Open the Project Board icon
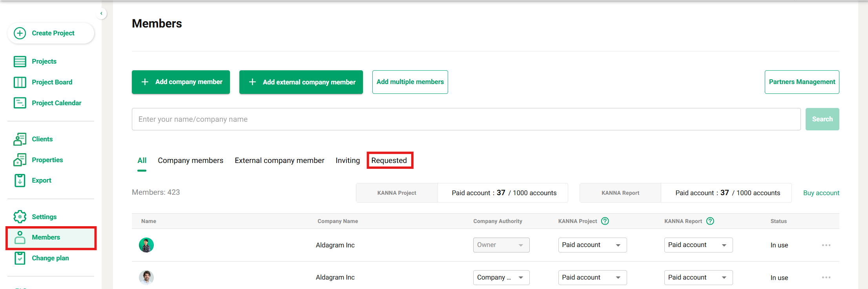Image resolution: width=868 pixels, height=289 pixels. pyautogui.click(x=20, y=82)
